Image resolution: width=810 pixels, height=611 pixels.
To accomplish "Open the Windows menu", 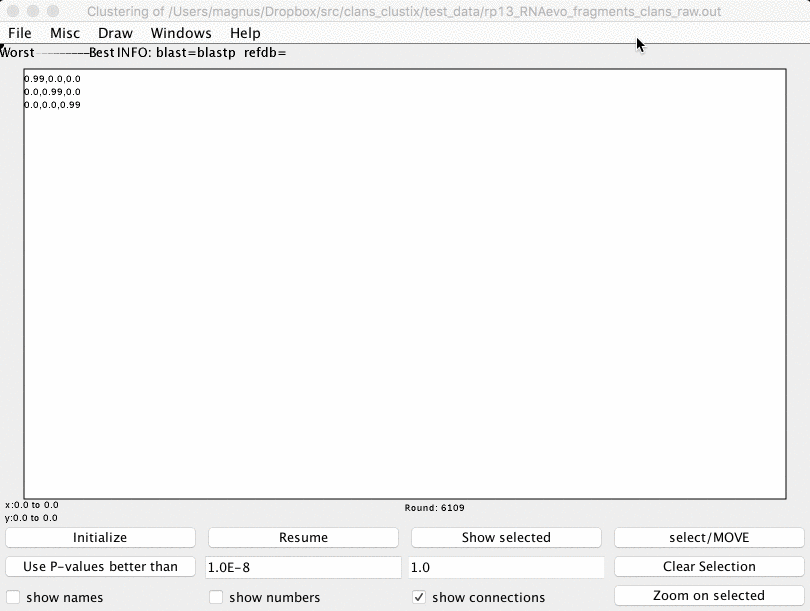I will 181,33.
